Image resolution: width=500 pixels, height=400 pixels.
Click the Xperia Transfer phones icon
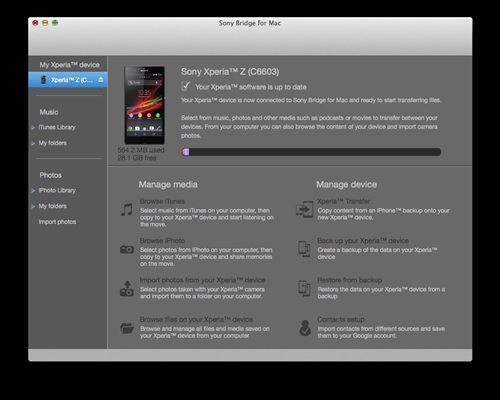(304, 209)
